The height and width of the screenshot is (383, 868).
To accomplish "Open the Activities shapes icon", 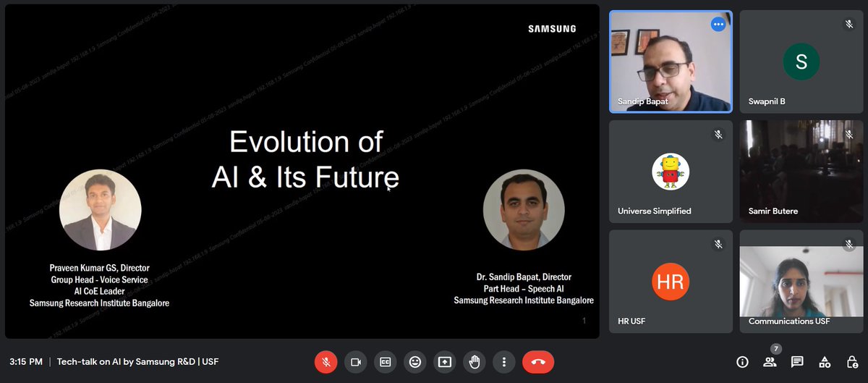I will pyautogui.click(x=825, y=361).
